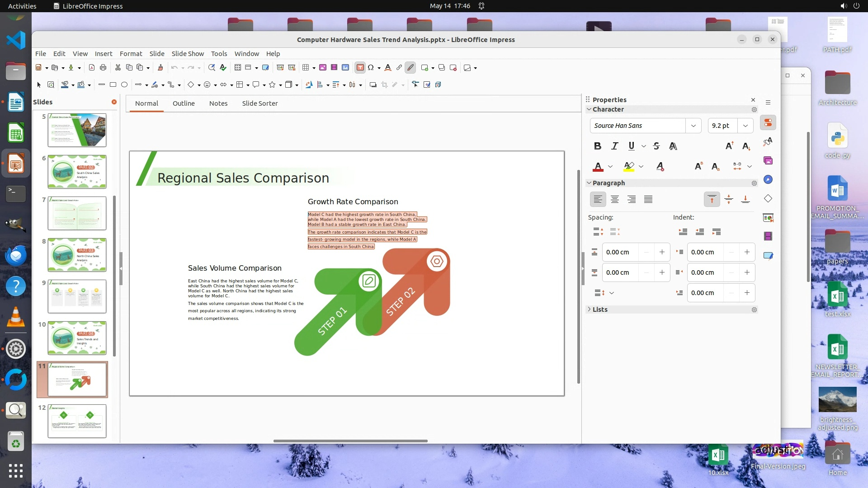868x488 pixels.
Task: Select the Rectangle shape tool
Action: click(x=113, y=84)
